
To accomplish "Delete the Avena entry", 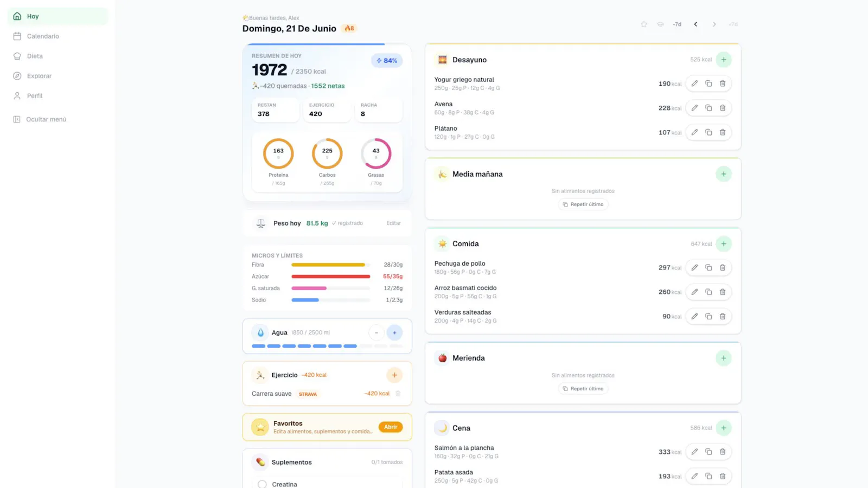I will 723,108.
